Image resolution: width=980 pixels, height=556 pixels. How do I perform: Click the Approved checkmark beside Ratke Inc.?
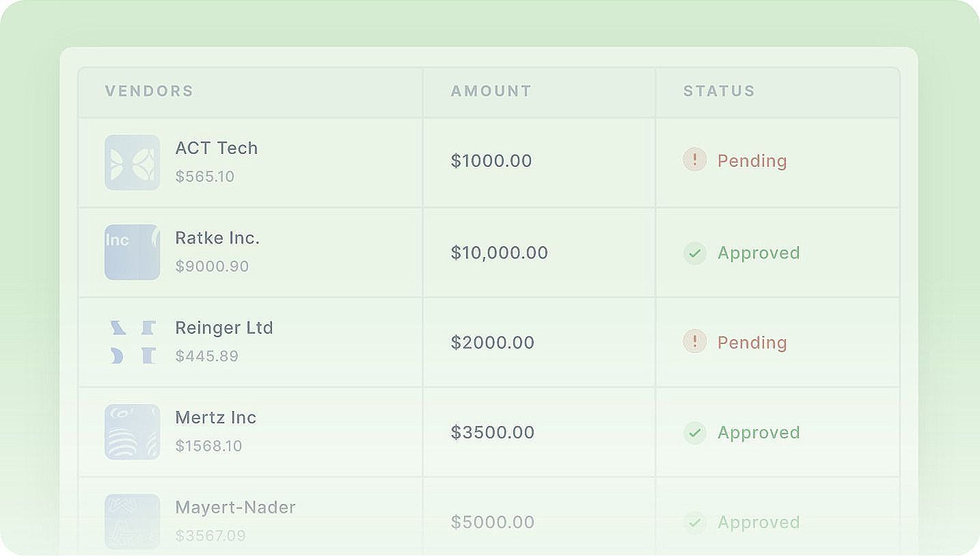(694, 252)
